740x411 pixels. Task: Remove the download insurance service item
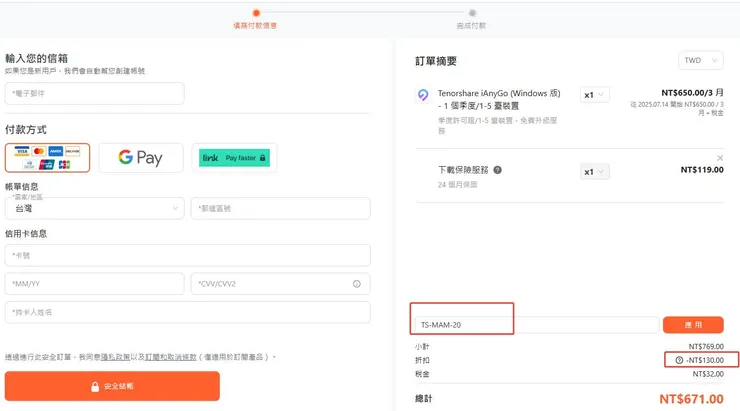(720, 158)
